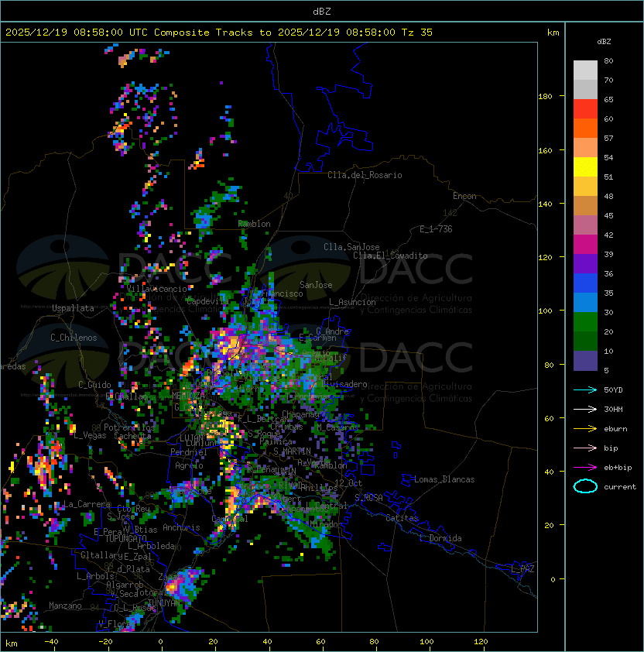Pick the light gray 70-80 dBZ swatch
This screenshot has width=644, height=652.
coord(585,70)
